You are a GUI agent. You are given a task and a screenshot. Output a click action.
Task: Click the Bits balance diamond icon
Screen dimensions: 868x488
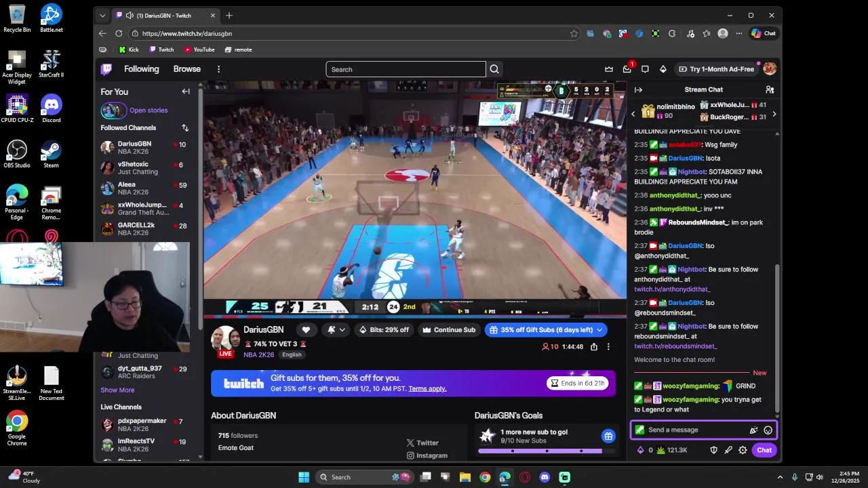point(641,450)
